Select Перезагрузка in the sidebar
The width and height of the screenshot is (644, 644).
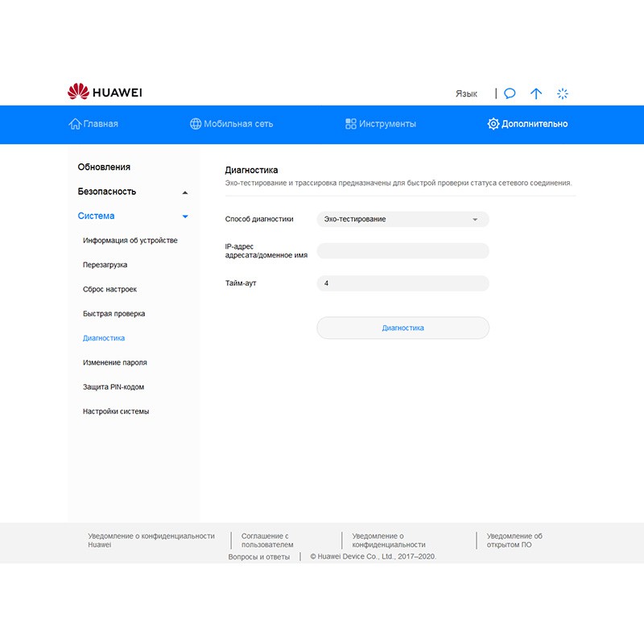pyautogui.click(x=105, y=265)
